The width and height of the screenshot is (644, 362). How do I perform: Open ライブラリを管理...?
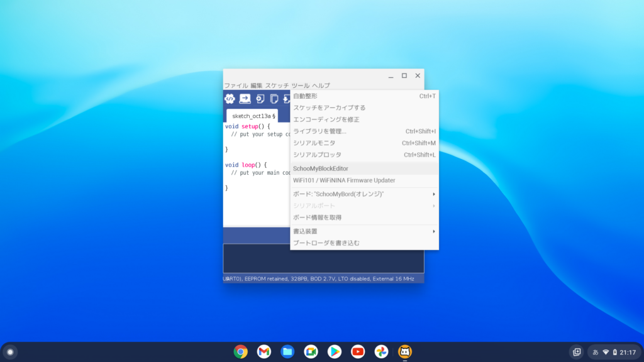364,131
